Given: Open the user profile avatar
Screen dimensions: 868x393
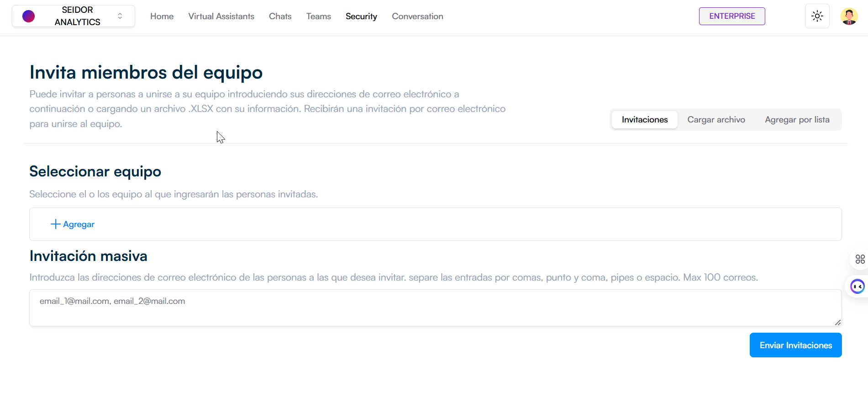Looking at the screenshot, I should click(x=849, y=16).
